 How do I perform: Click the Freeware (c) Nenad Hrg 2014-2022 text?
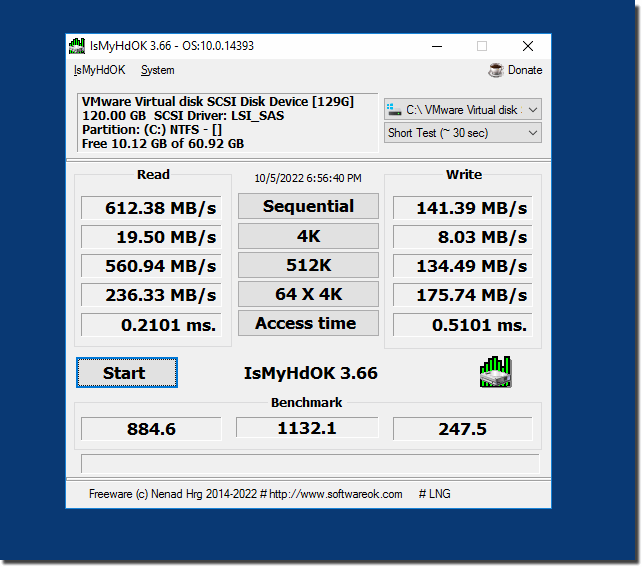pyautogui.click(x=173, y=494)
